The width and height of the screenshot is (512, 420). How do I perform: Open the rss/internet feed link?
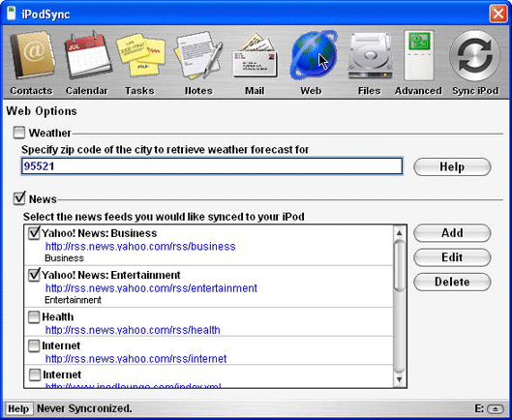pos(136,359)
